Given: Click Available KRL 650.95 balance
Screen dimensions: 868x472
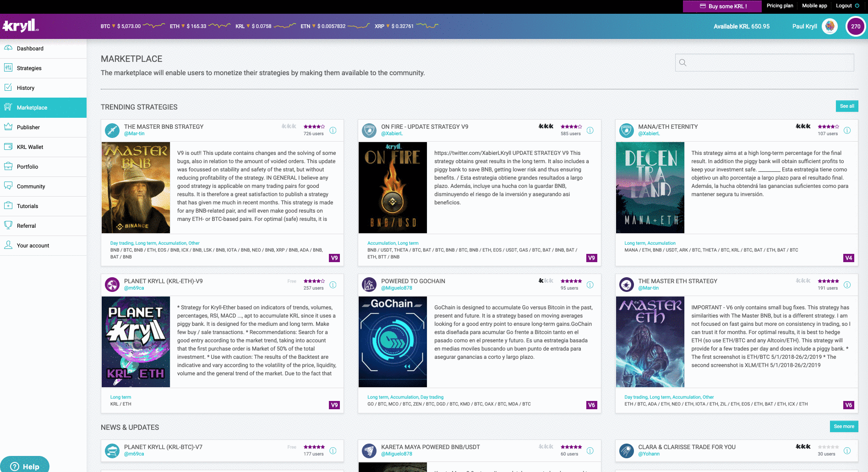Looking at the screenshot, I should pos(742,27).
